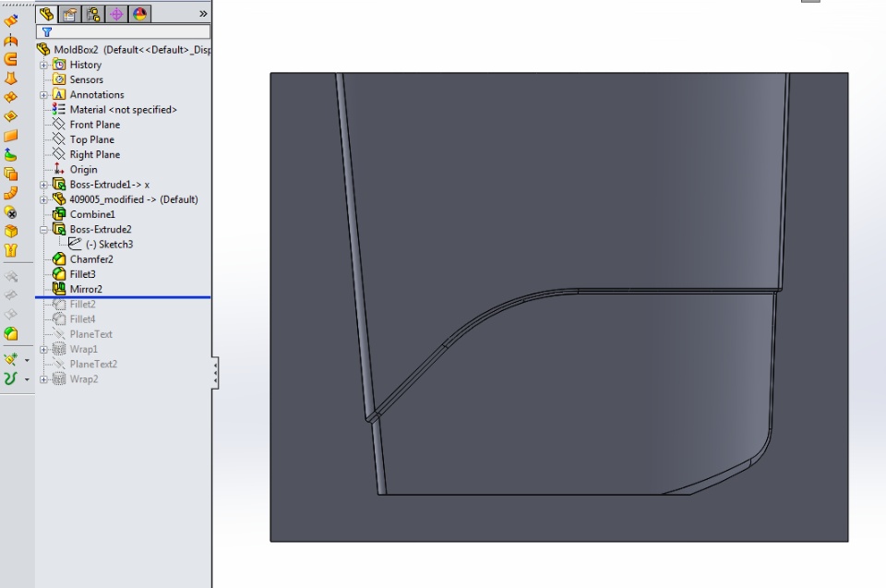Select the yellow Y-shaped Knit Surface tool

11,250
